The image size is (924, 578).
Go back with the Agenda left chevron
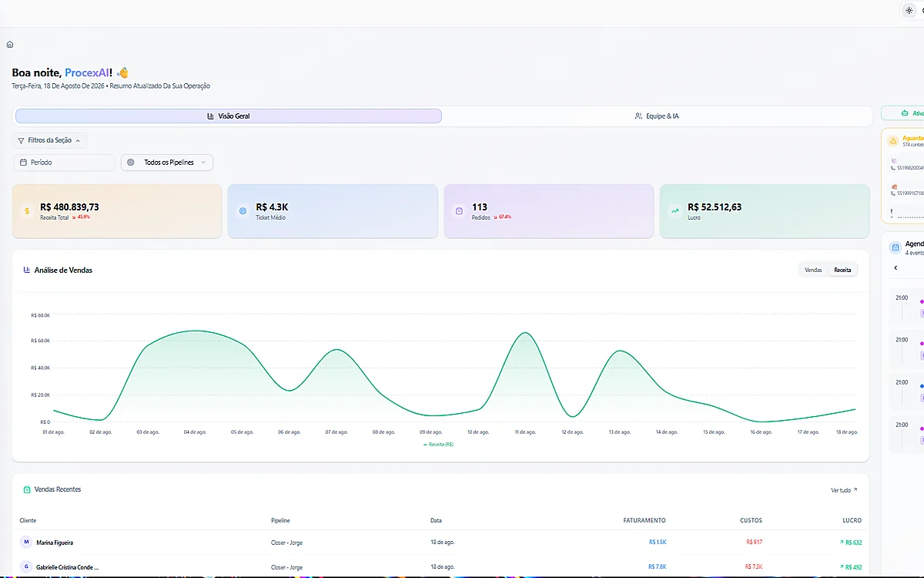pos(896,267)
